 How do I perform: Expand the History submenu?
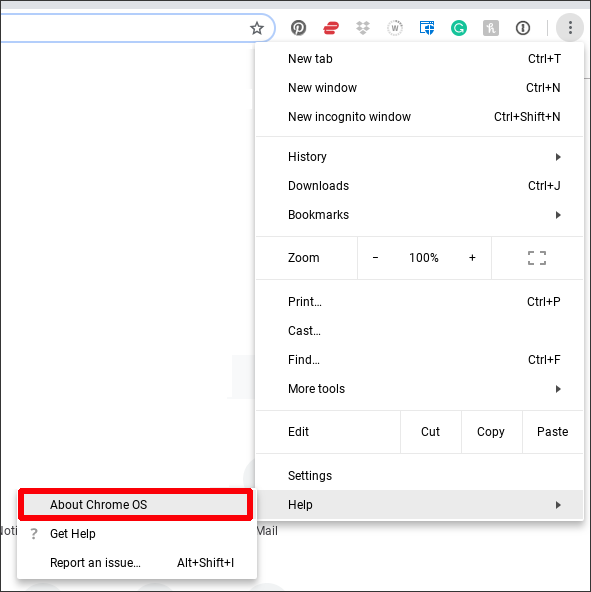pyautogui.click(x=420, y=157)
